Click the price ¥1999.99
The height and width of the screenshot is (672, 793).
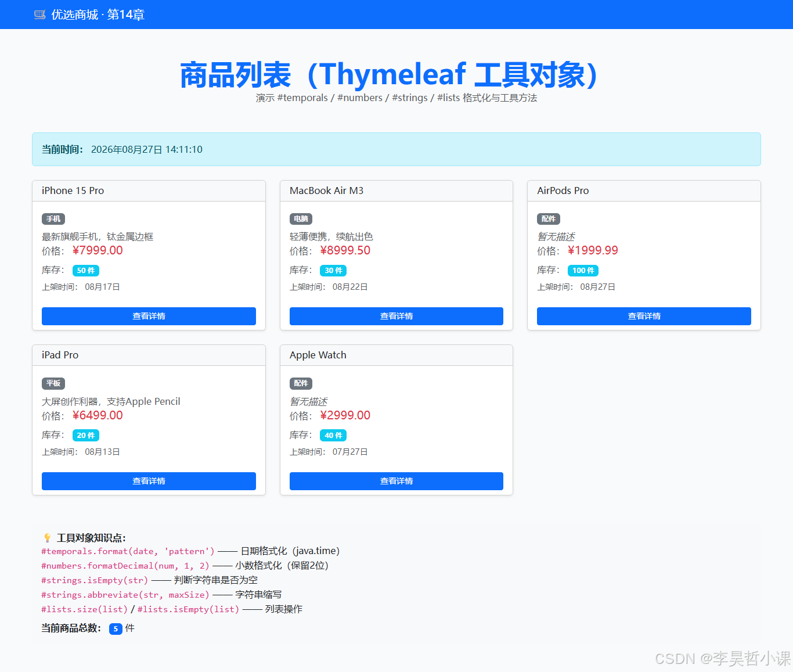tap(593, 250)
